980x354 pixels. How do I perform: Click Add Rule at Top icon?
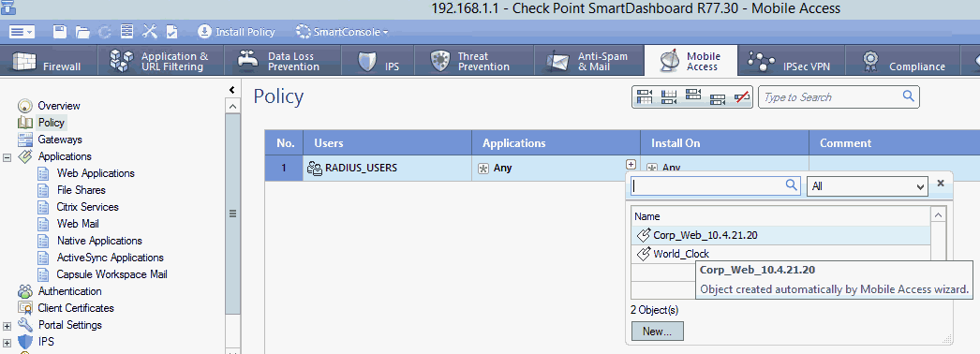(x=644, y=96)
